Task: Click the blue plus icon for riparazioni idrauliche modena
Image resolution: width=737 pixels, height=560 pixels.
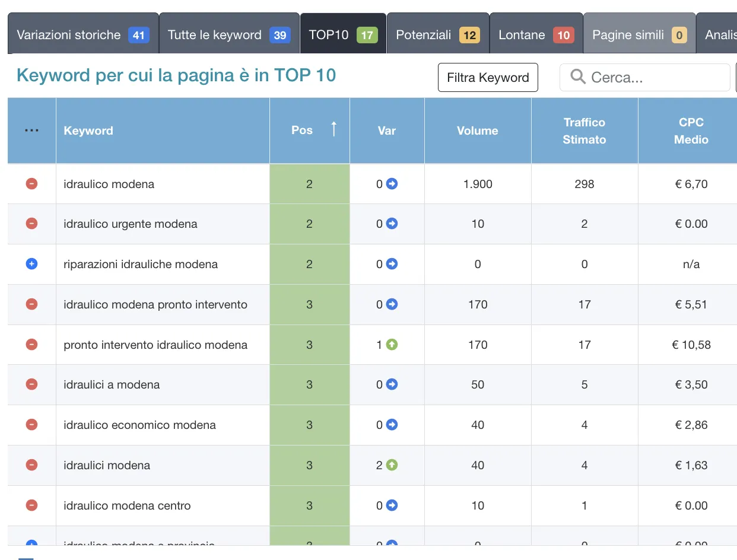Action: [x=32, y=264]
